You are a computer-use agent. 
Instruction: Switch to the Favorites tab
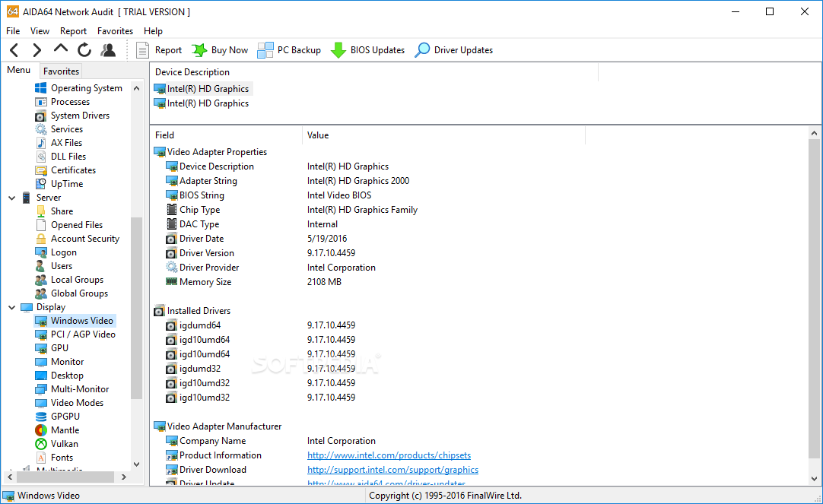[61, 71]
